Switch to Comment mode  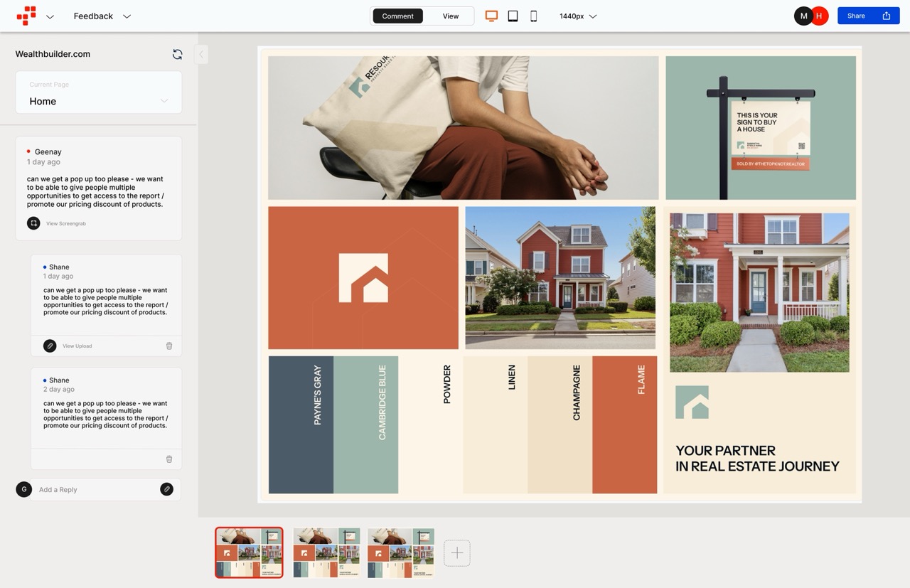pos(397,16)
